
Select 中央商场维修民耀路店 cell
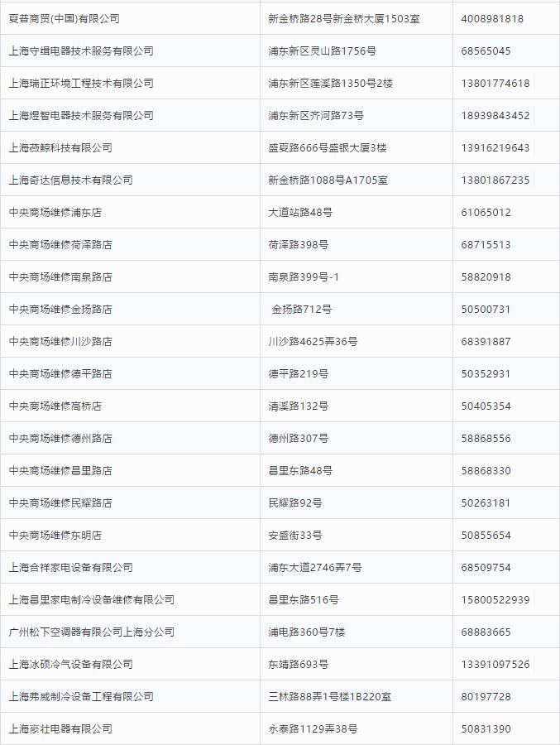(130, 503)
